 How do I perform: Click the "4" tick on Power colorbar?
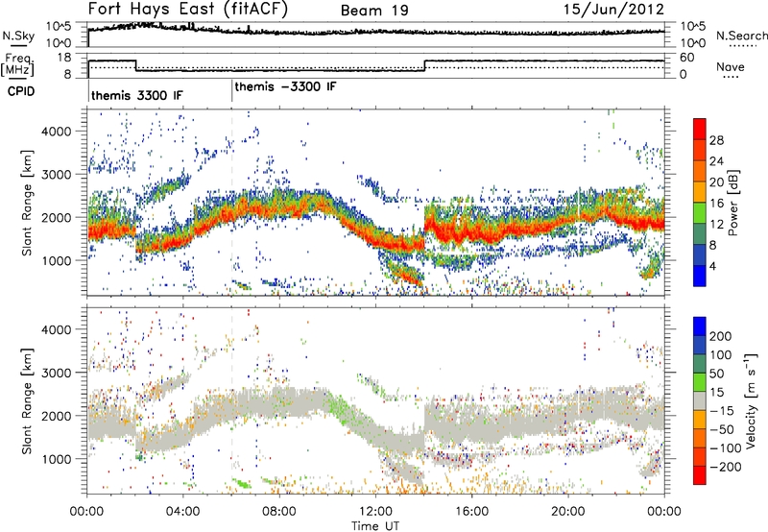click(x=712, y=266)
